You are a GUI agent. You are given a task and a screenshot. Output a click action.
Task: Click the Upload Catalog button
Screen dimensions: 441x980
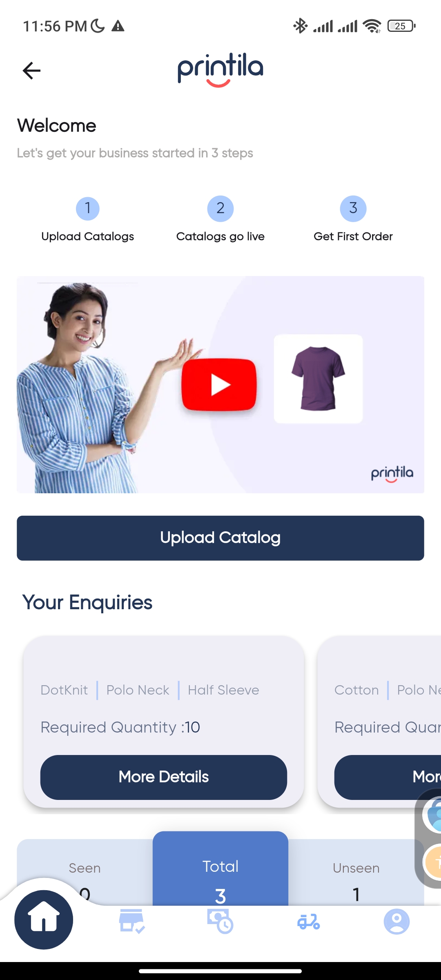click(220, 538)
